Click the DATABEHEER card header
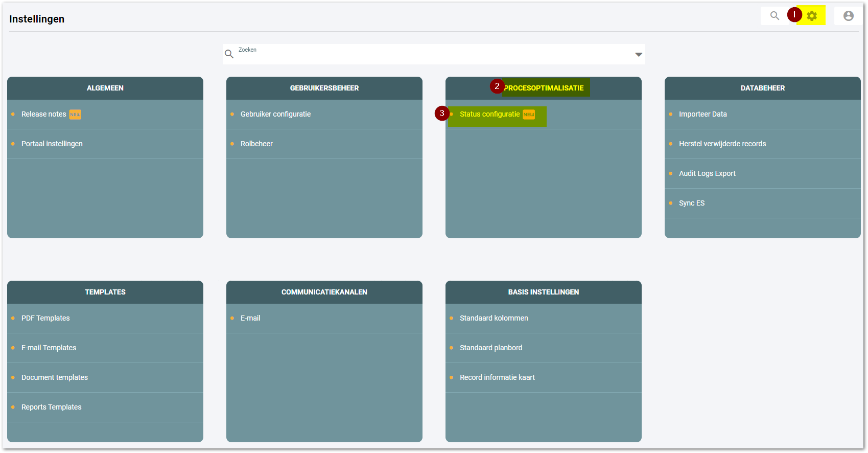 [x=763, y=88]
